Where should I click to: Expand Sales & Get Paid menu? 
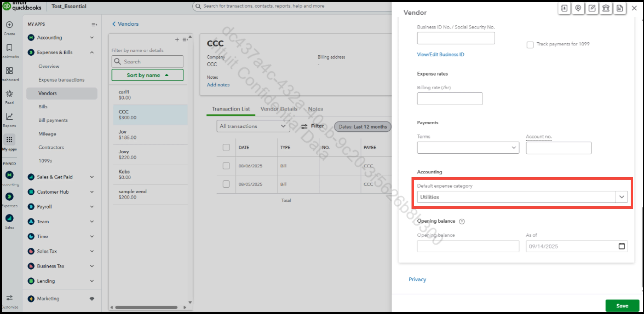92,177
